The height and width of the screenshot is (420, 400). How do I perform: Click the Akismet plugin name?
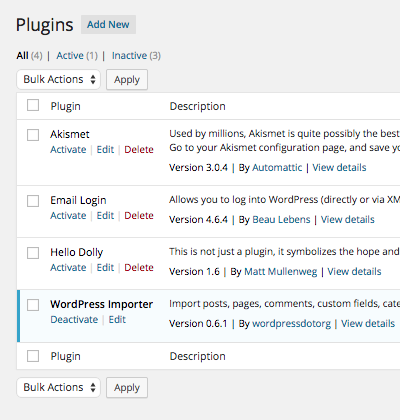(70, 134)
